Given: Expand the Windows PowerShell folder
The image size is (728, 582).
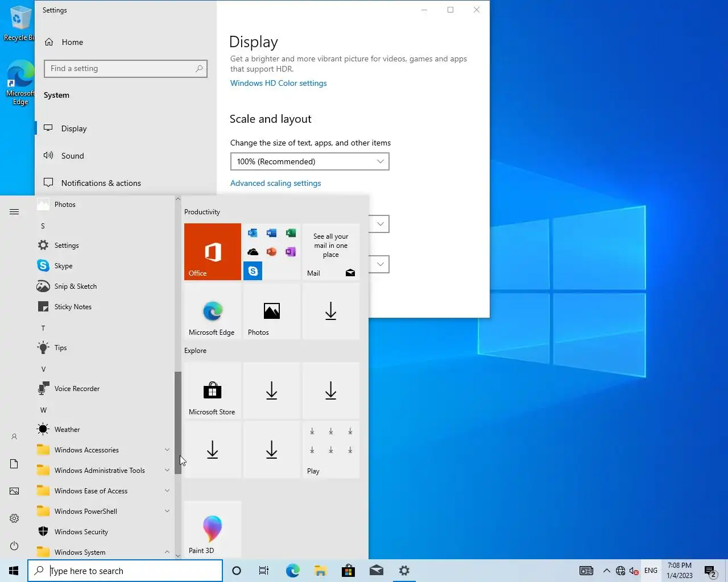Looking at the screenshot, I should tap(104, 512).
